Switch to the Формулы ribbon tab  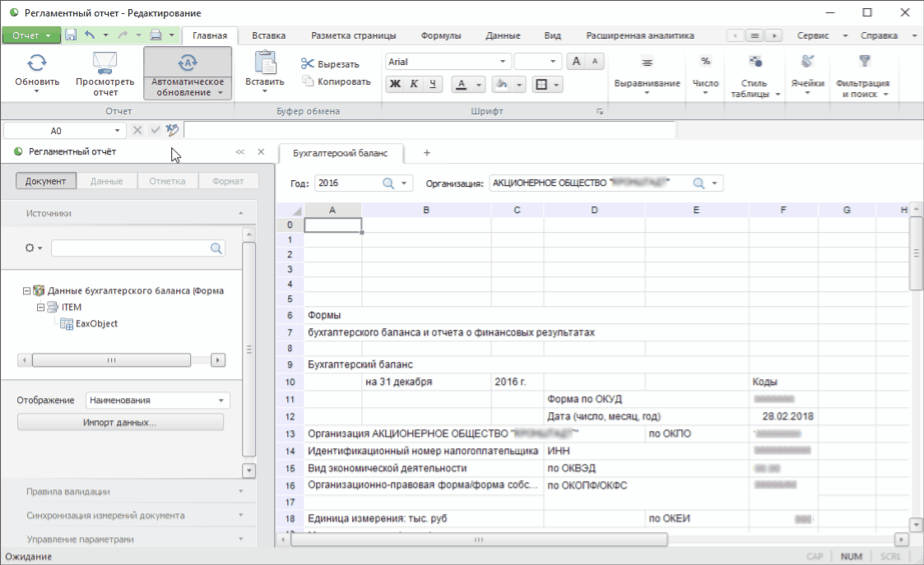pos(440,35)
